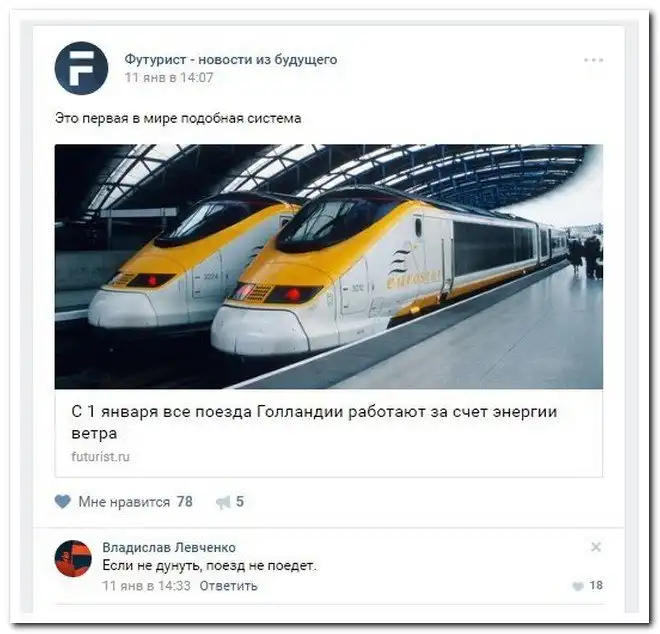This screenshot has width=660, height=634.
Task: Like the post with the heart icon
Action: pos(63,502)
